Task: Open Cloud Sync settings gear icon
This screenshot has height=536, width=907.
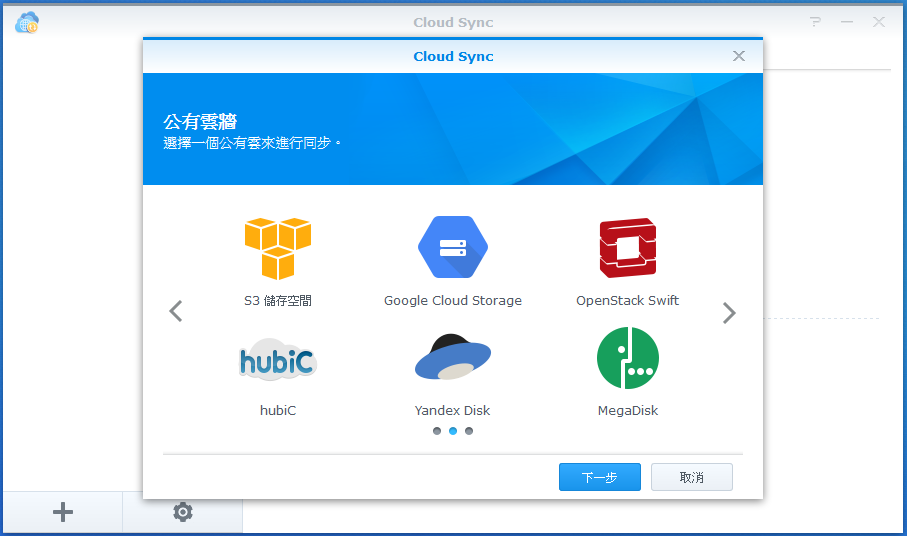Action: [x=183, y=512]
